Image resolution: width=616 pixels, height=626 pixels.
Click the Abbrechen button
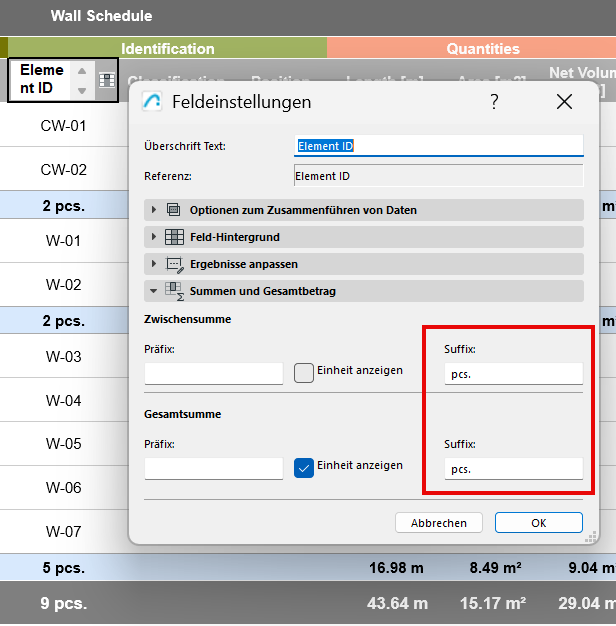click(439, 523)
